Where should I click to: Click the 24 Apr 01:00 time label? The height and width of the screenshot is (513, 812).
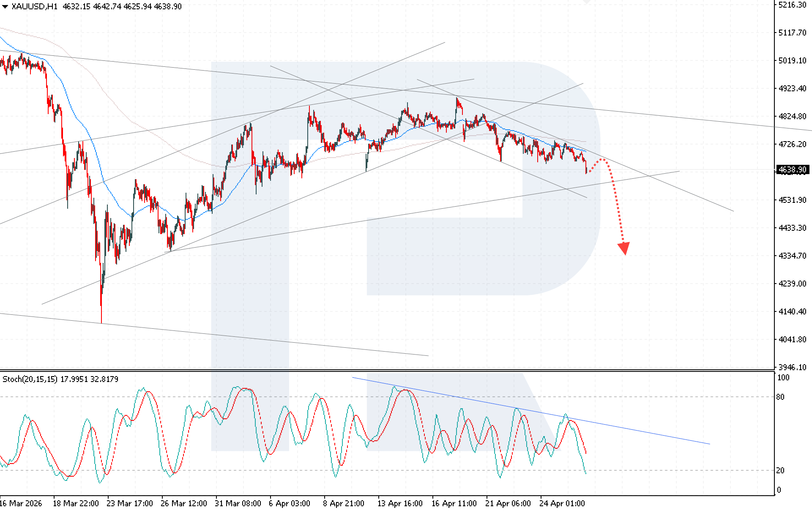(562, 503)
